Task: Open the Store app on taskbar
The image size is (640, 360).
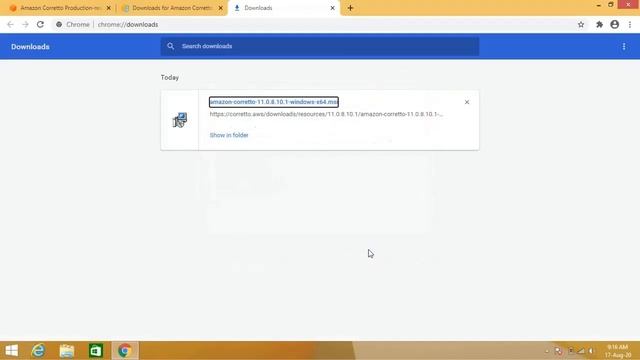Action: [96, 350]
